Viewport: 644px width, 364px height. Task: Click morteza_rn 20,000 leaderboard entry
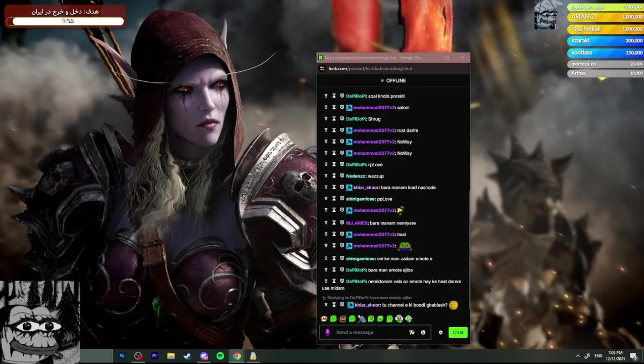click(x=606, y=64)
